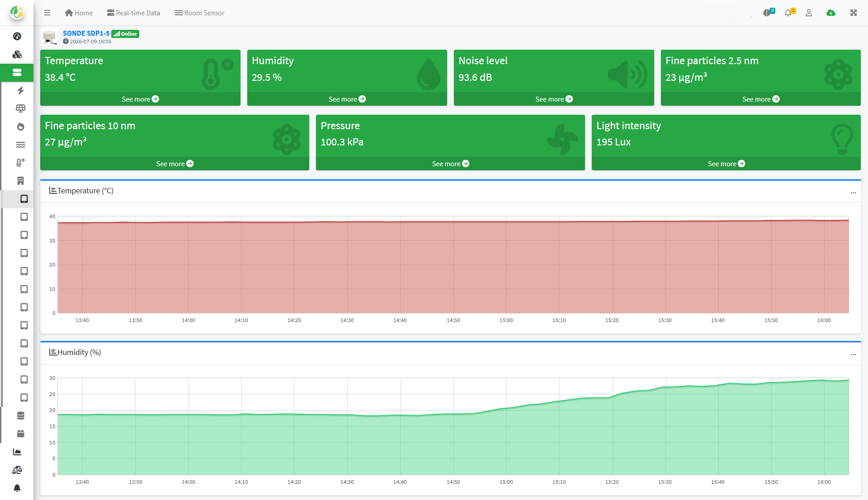Click See more on Fine particles 2.5 nm card
This screenshot has height=500, width=868.
[761, 99]
